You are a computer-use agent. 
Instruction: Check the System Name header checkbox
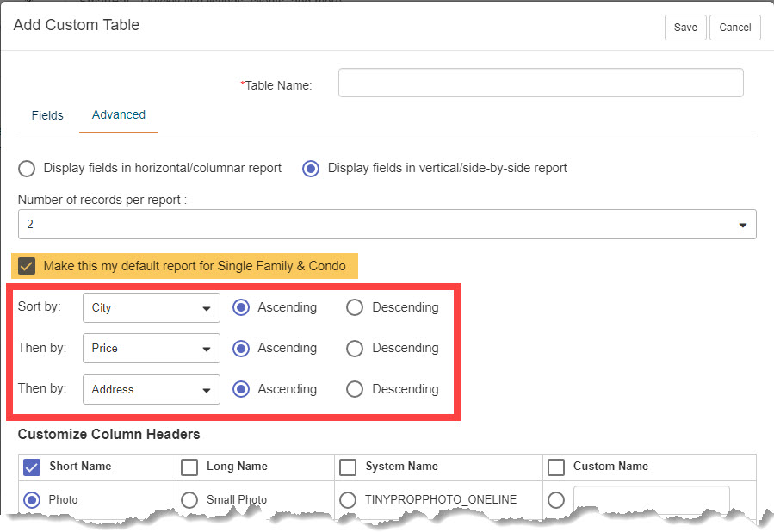(x=348, y=467)
